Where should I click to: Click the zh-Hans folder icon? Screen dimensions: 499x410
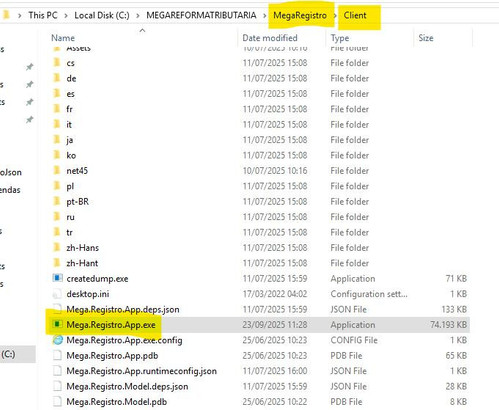(x=57, y=247)
